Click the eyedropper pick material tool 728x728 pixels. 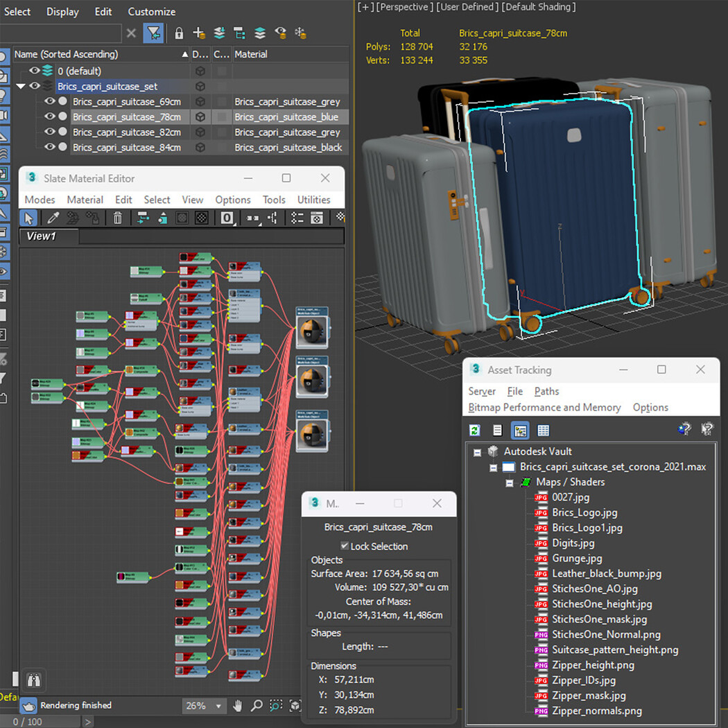coord(52,218)
